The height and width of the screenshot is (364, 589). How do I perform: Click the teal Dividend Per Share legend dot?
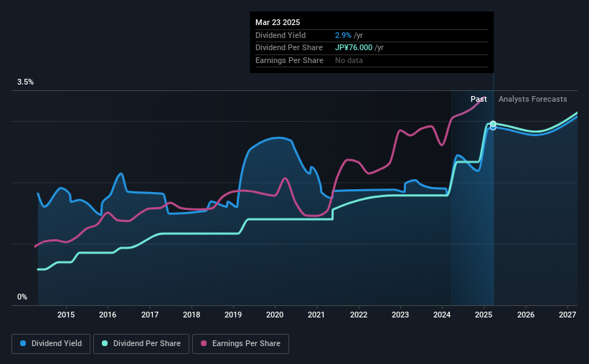(x=105, y=343)
